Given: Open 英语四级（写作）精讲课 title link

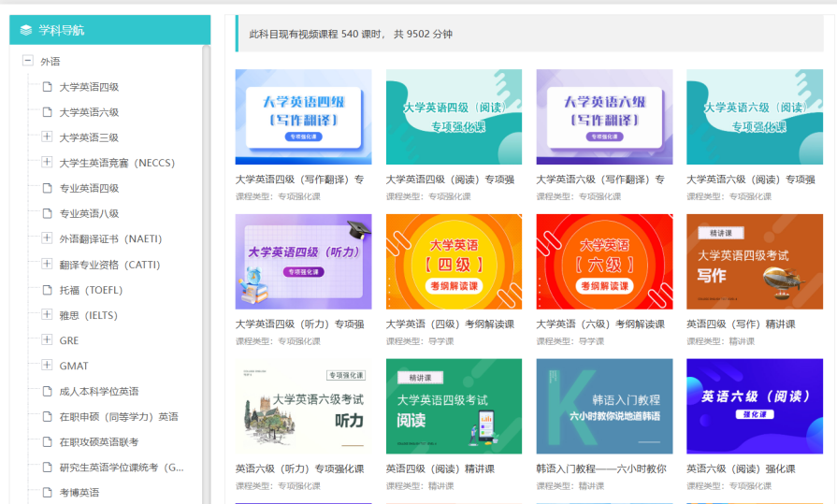Looking at the screenshot, I should (x=741, y=324).
